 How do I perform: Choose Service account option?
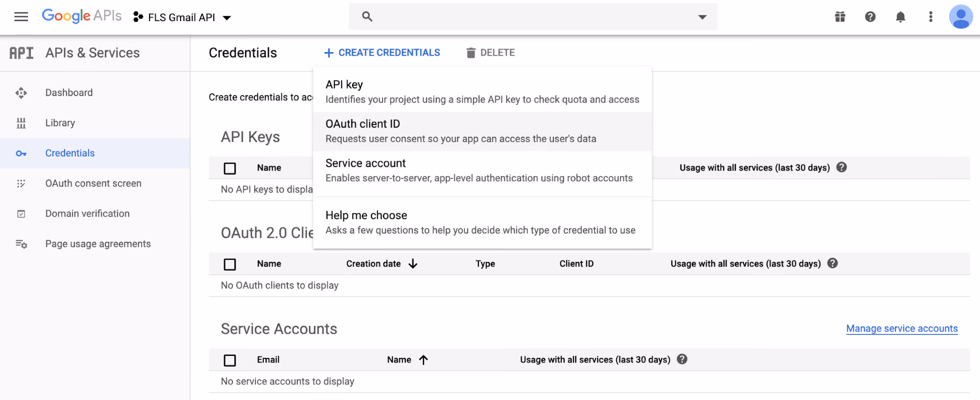point(482,171)
